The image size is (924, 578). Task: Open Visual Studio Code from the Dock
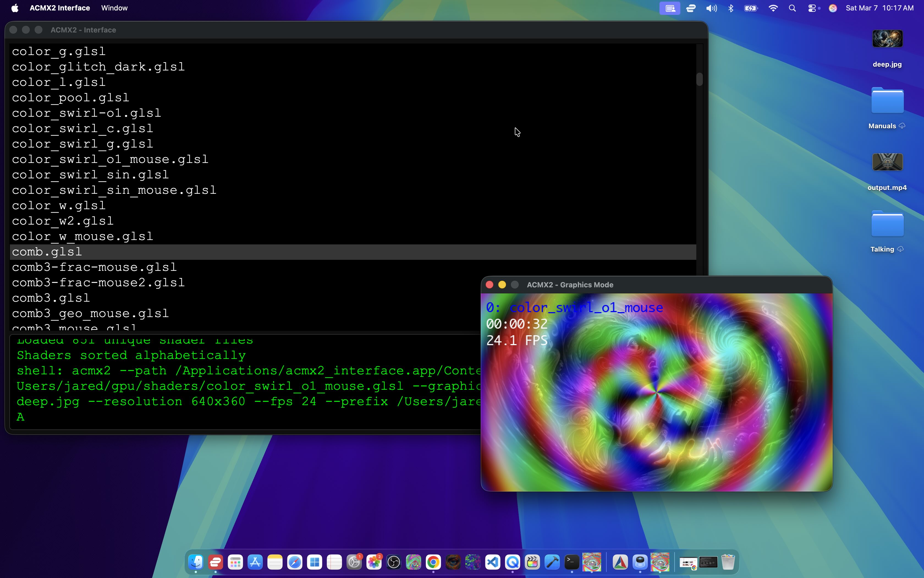[493, 562]
